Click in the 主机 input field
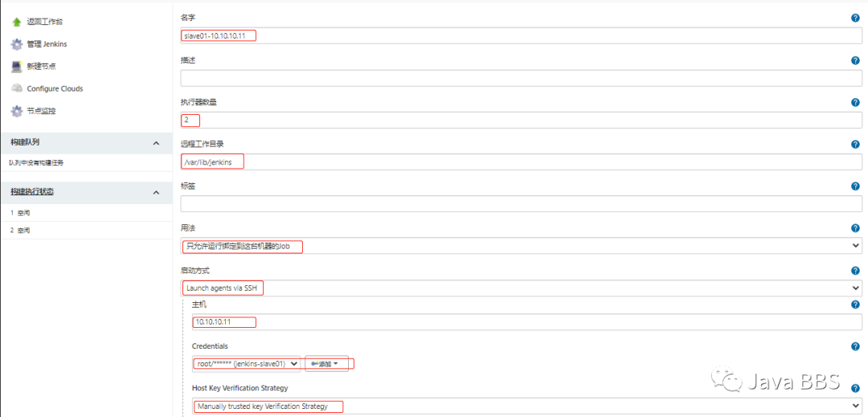This screenshot has height=417, width=868. (527, 322)
